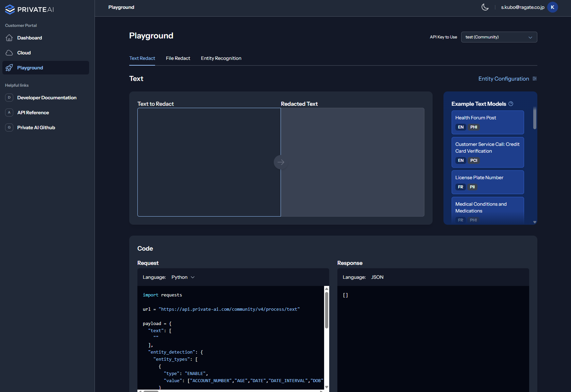Open the Python language dropdown
Screen dimensions: 571x392
click(x=183, y=277)
